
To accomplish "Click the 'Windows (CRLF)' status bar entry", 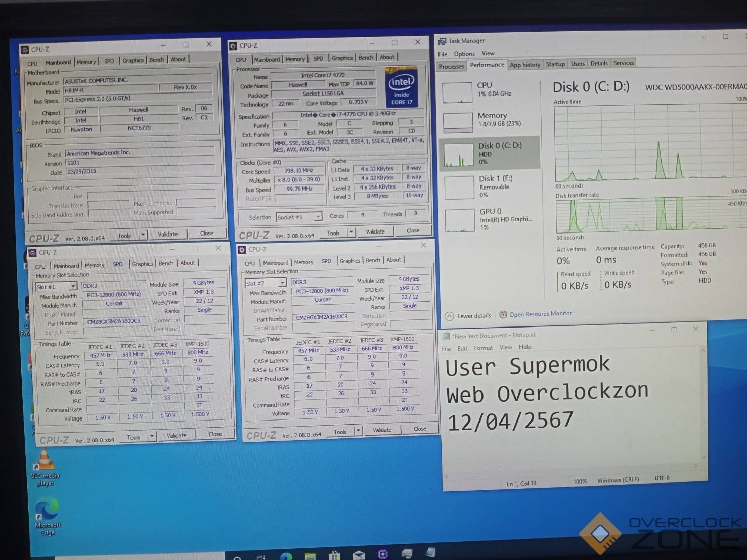I will click(618, 480).
